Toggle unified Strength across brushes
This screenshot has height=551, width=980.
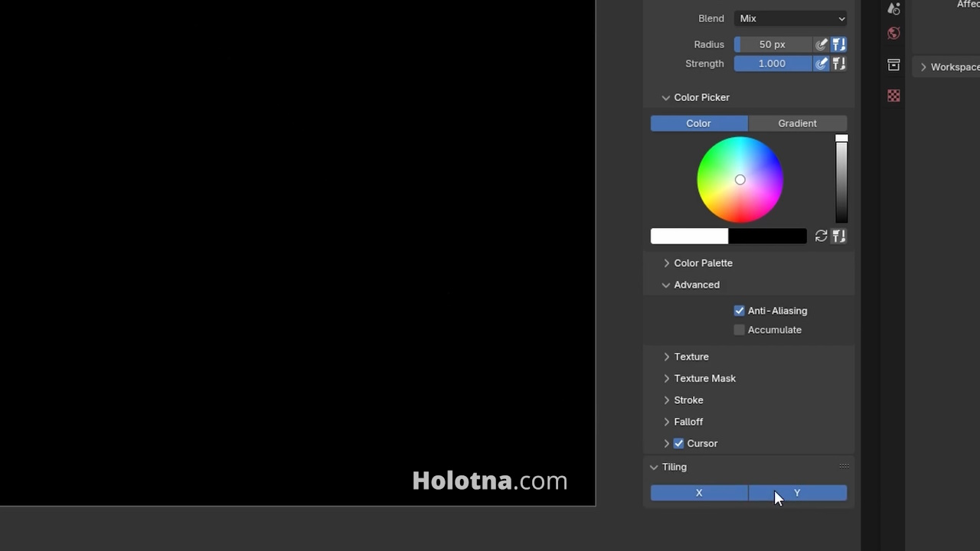[839, 64]
